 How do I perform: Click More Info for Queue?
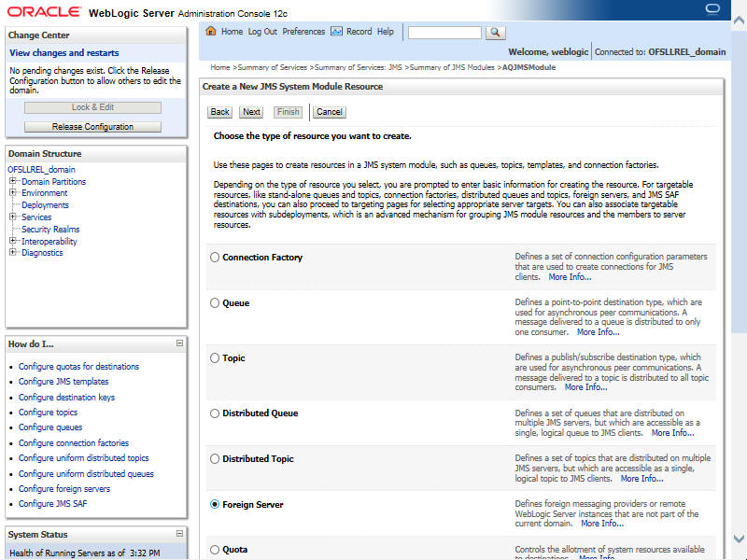[x=599, y=332]
